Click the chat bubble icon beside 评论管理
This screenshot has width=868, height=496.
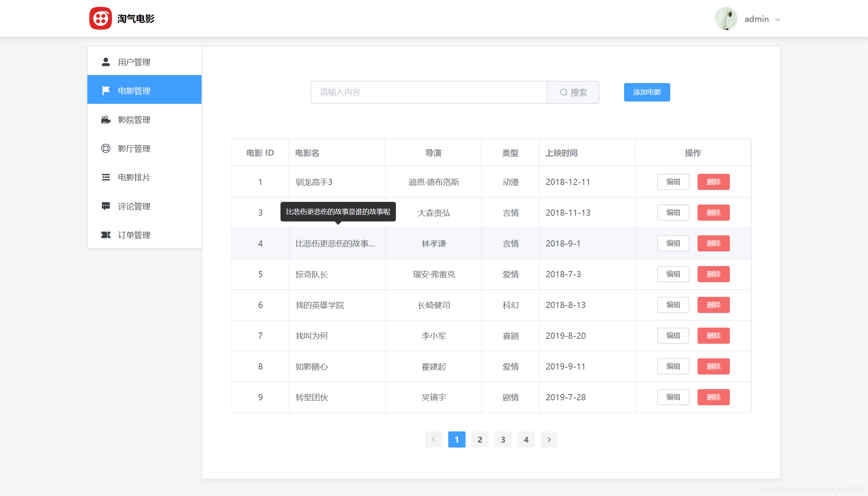tap(106, 206)
